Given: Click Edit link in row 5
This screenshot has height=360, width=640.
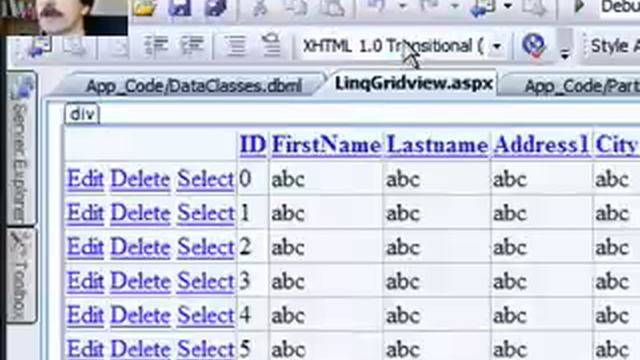Looking at the screenshot, I should [x=85, y=349].
